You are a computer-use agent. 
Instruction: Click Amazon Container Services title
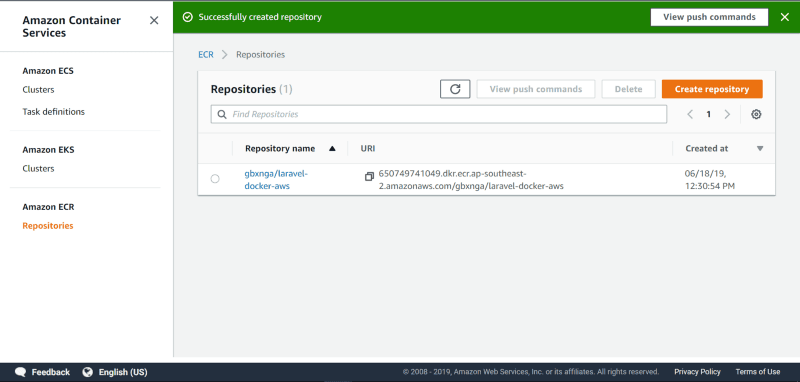click(71, 27)
